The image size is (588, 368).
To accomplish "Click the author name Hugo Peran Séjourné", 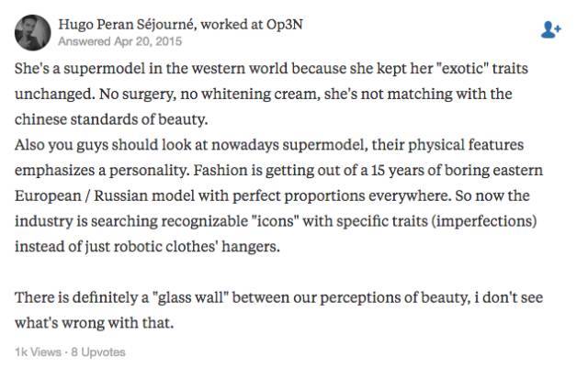I will pyautogui.click(x=127, y=25).
